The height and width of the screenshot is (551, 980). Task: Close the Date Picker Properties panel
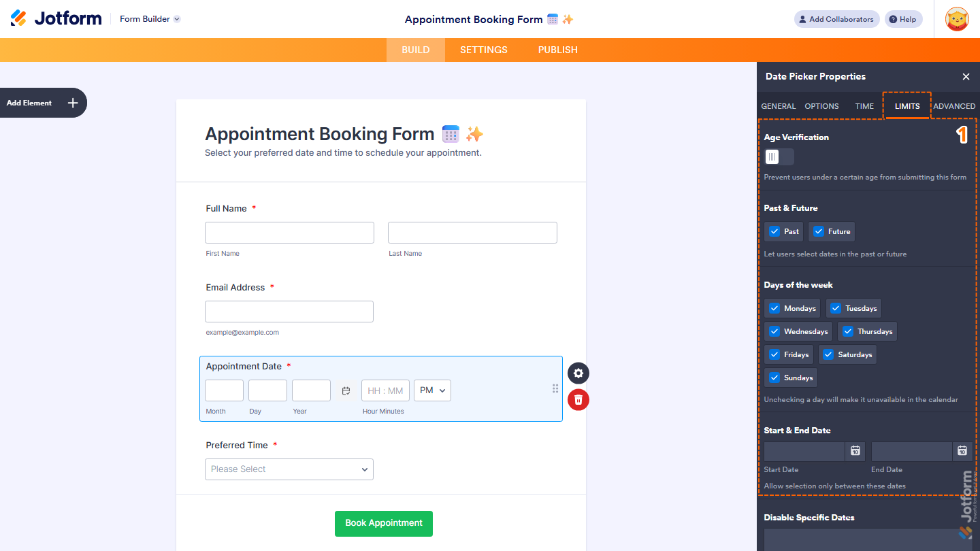click(966, 77)
